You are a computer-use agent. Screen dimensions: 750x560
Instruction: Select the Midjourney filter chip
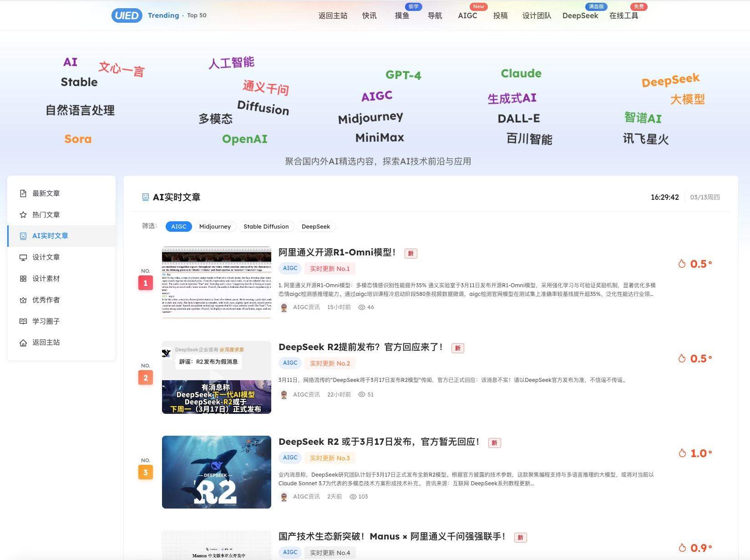pos(215,226)
